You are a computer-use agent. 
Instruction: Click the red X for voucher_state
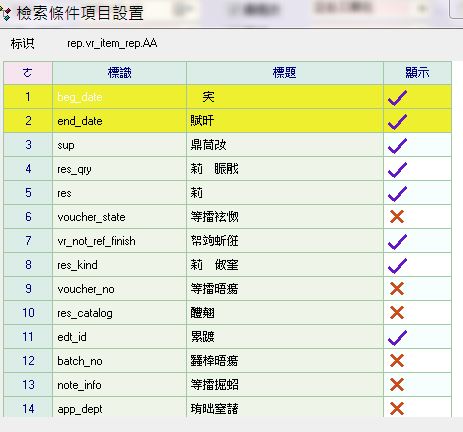tap(397, 217)
